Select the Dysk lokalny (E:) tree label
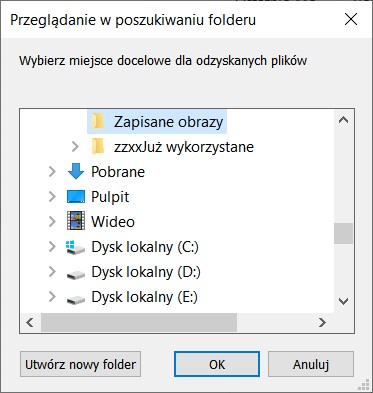This screenshot has width=373, height=393. 145,297
